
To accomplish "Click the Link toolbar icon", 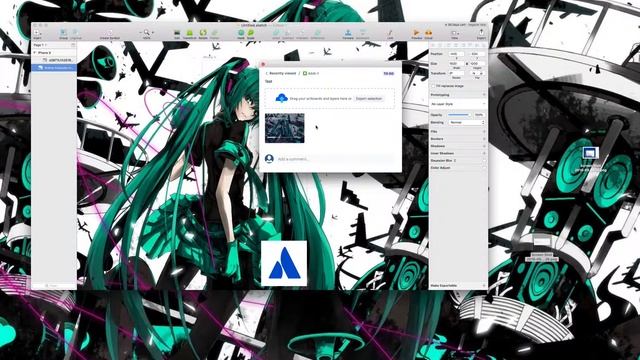I will click(390, 32).
